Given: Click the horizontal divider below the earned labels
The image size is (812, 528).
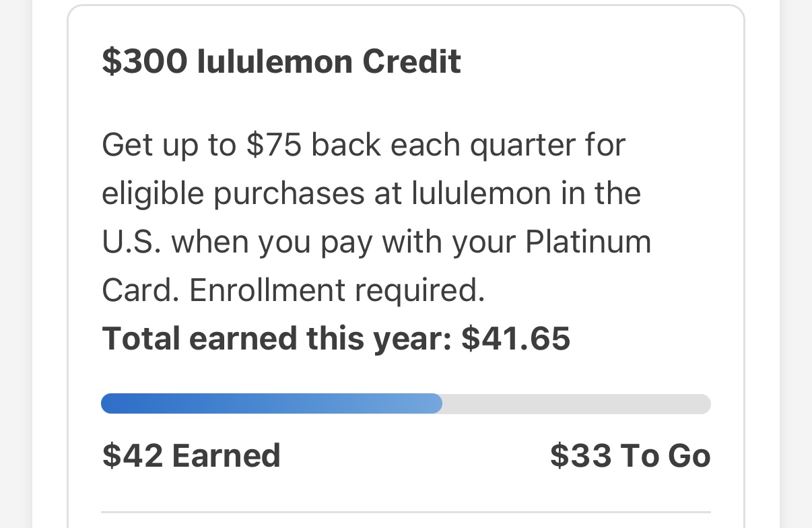Looking at the screenshot, I should click(406, 513).
